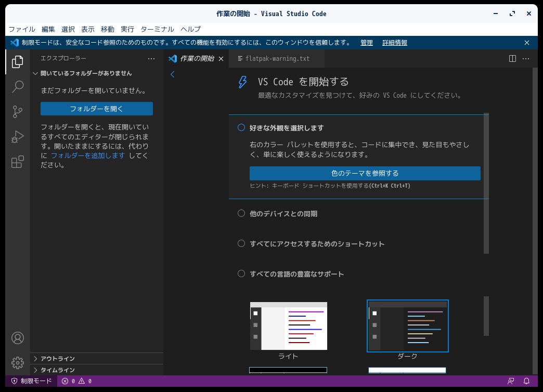Open the 編集 menu
This screenshot has height=392, width=543.
pos(48,29)
